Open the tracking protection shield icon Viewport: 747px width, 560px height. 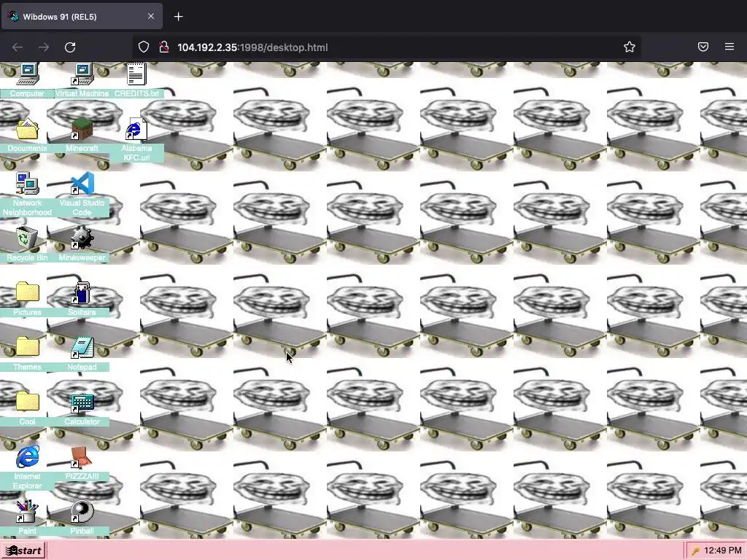click(x=144, y=47)
